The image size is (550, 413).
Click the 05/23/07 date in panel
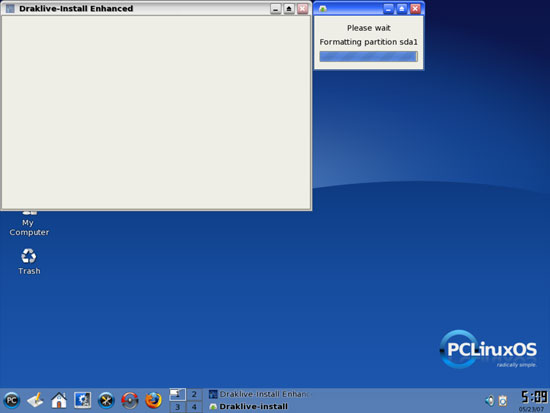[531, 409]
